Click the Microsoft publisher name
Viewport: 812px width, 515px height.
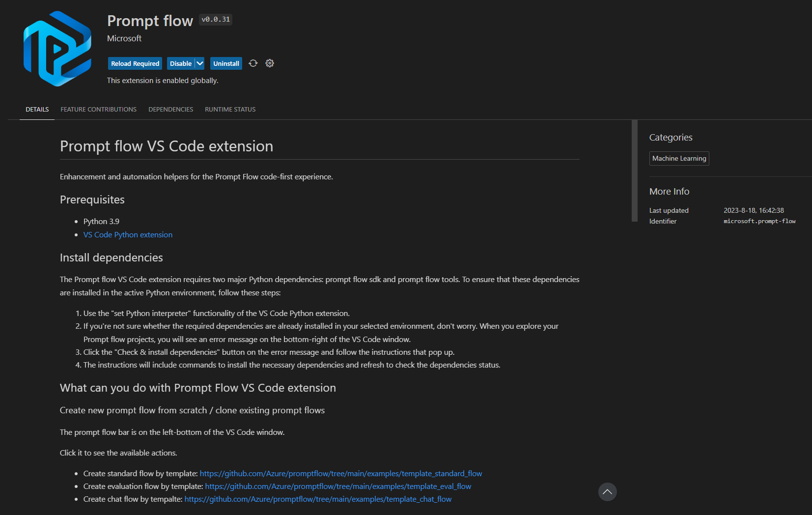pos(124,38)
